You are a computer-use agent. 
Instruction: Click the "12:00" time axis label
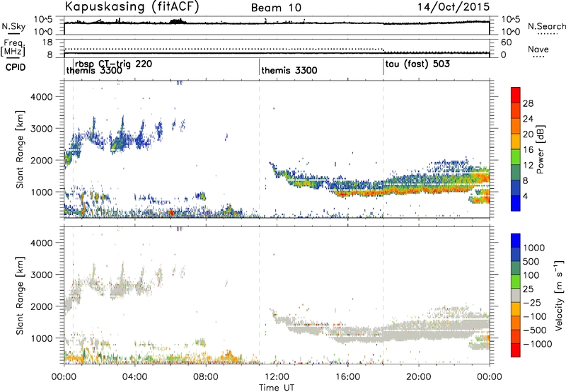point(277,377)
